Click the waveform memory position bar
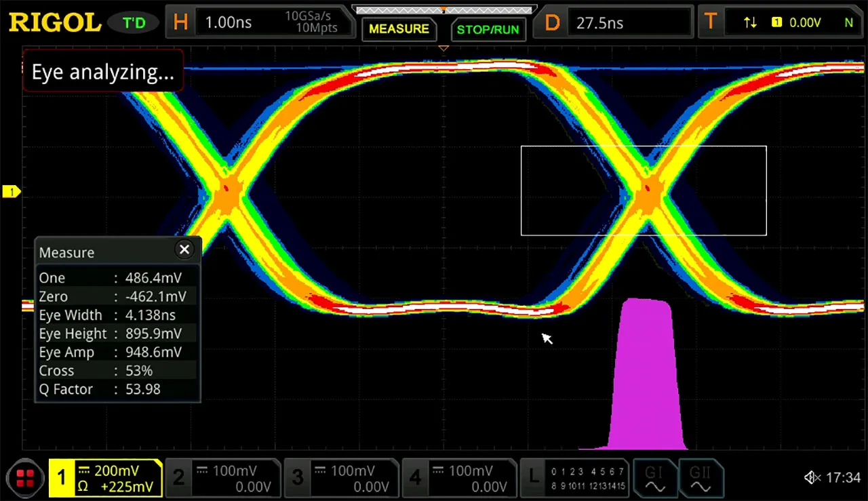This screenshot has height=501, width=868. pyautogui.click(x=443, y=9)
